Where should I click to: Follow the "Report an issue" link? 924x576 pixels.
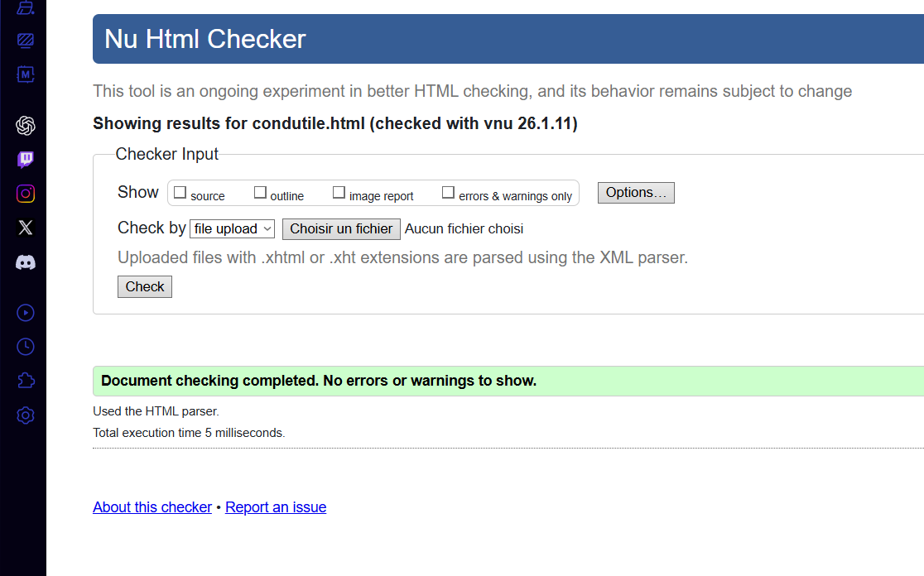tap(276, 507)
